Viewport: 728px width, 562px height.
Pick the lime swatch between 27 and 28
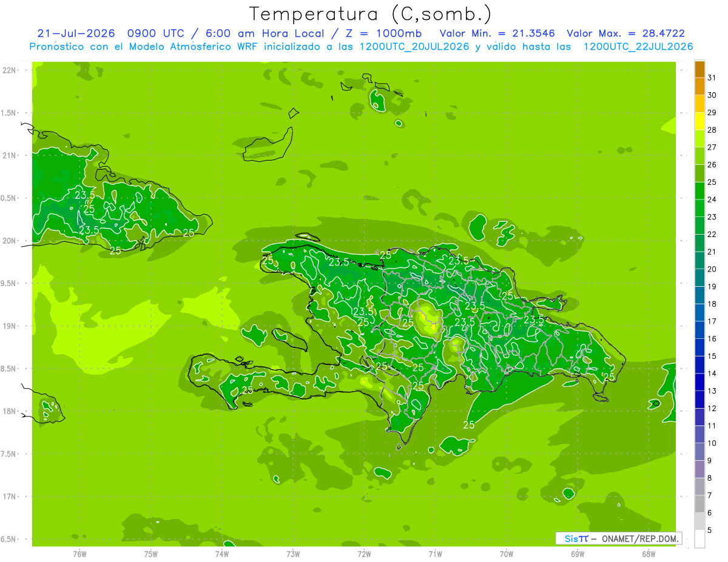699,139
